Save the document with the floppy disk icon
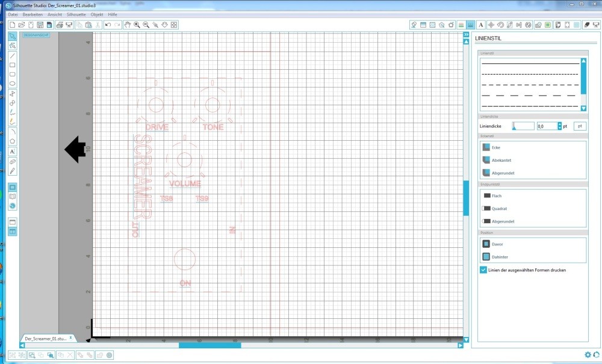 click(40, 25)
